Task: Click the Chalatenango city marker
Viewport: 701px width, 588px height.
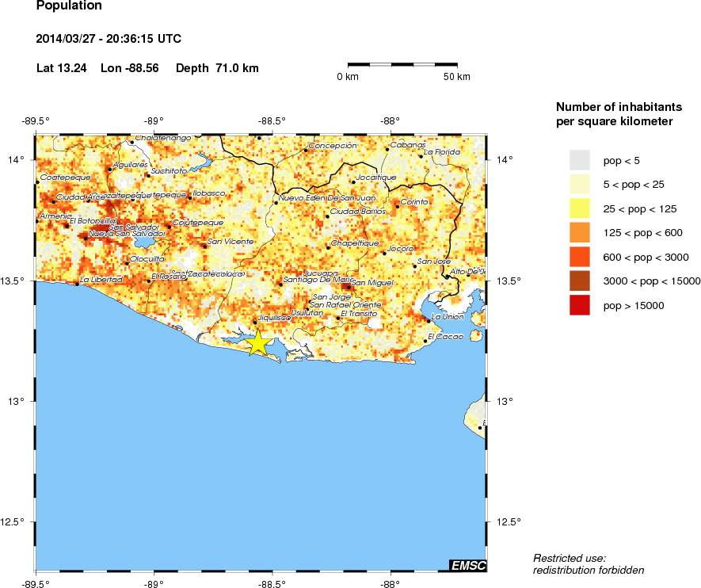Action: click(x=131, y=142)
